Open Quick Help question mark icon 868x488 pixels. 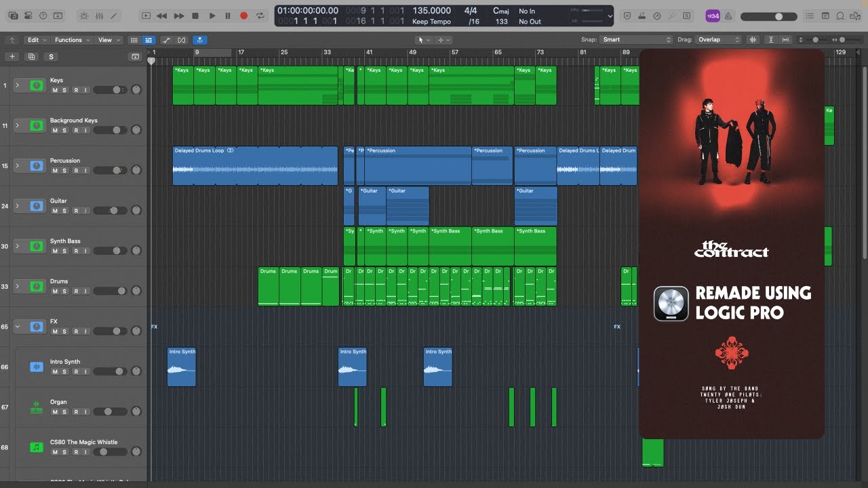coord(43,15)
